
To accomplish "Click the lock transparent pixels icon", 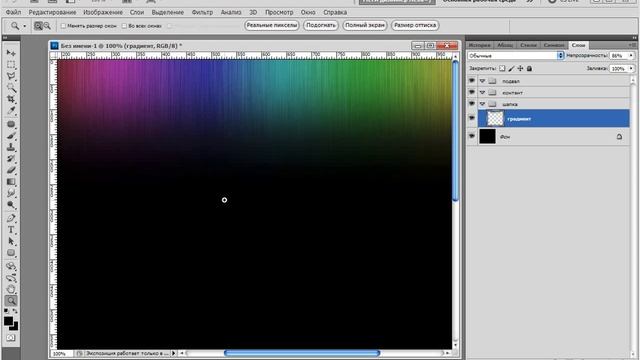I will (x=502, y=69).
